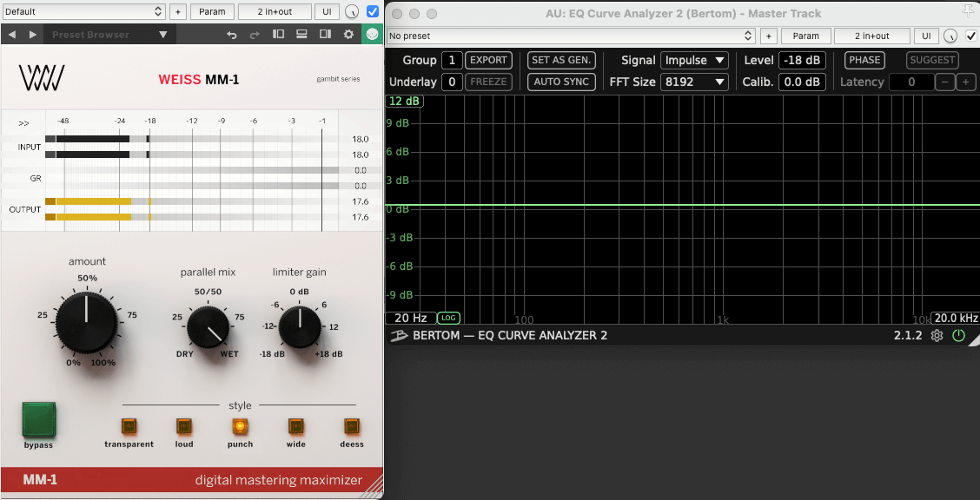
Task: Open Bertom analyzer settings gear
Action: coord(937,336)
